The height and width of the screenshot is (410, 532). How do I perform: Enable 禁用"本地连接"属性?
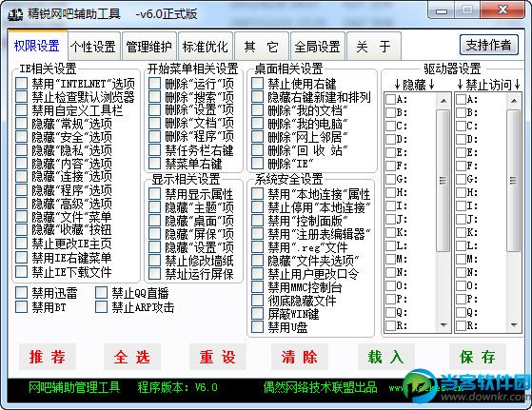(x=258, y=194)
